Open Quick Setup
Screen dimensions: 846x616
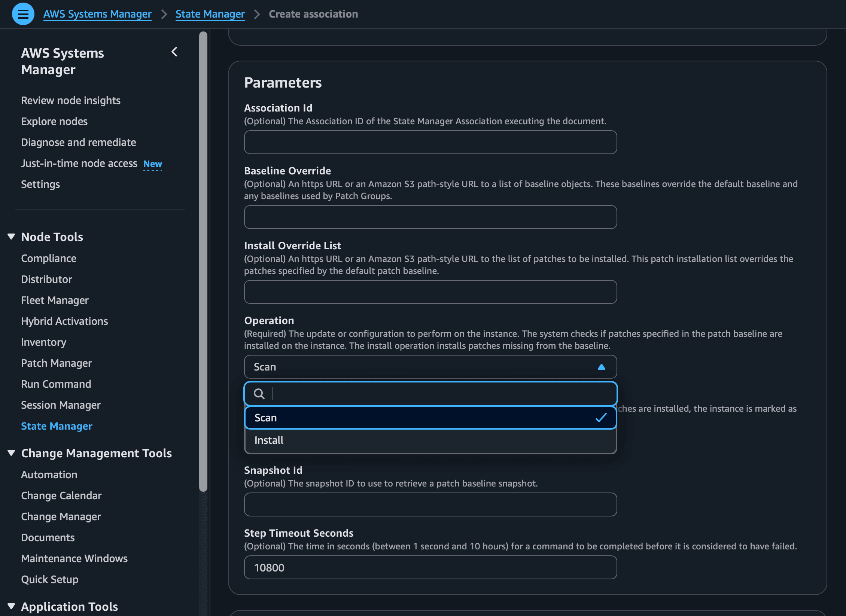[x=50, y=579]
